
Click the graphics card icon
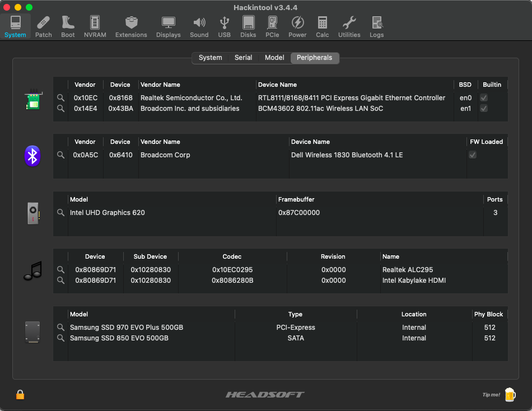pyautogui.click(x=33, y=213)
